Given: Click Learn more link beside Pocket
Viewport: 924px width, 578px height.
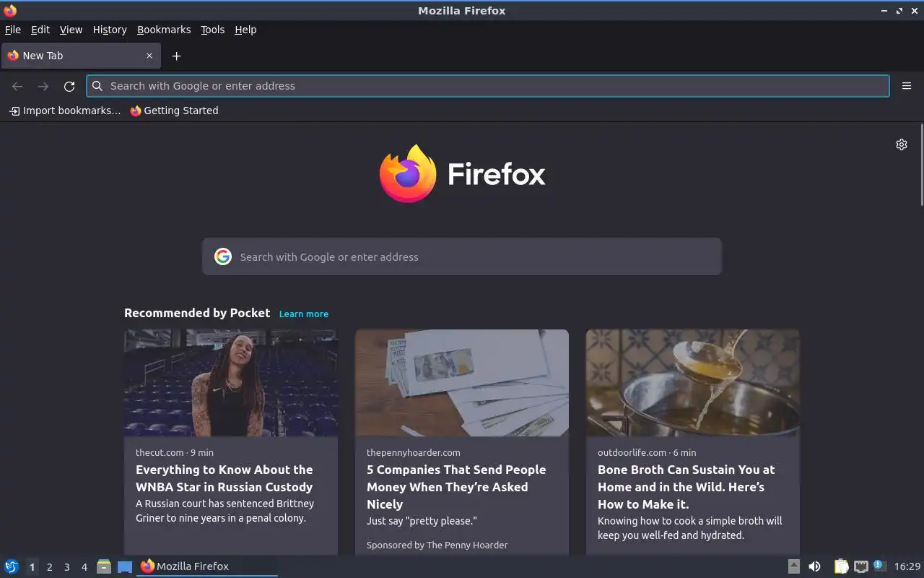Looking at the screenshot, I should pyautogui.click(x=304, y=314).
